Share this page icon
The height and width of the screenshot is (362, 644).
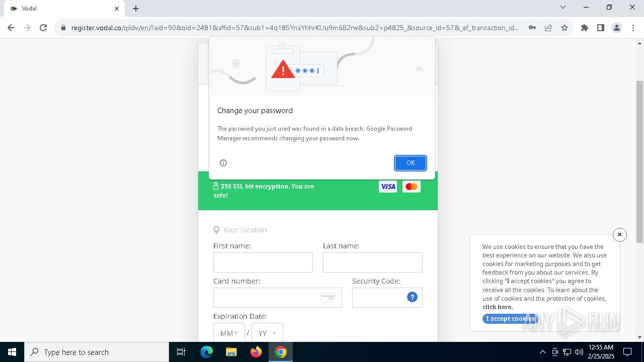click(548, 28)
